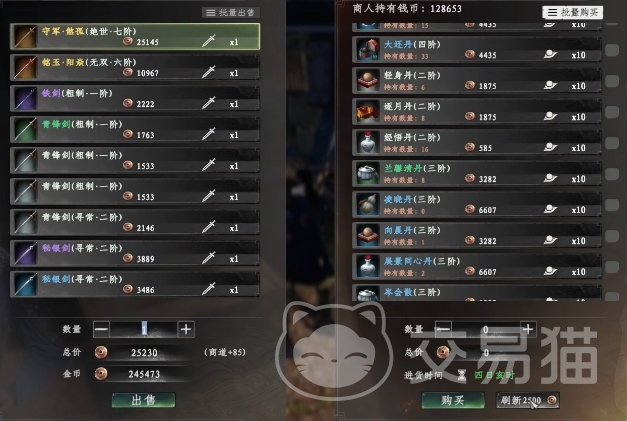
Task: Open the 批量出售 batch sell menu
Action: (231, 13)
